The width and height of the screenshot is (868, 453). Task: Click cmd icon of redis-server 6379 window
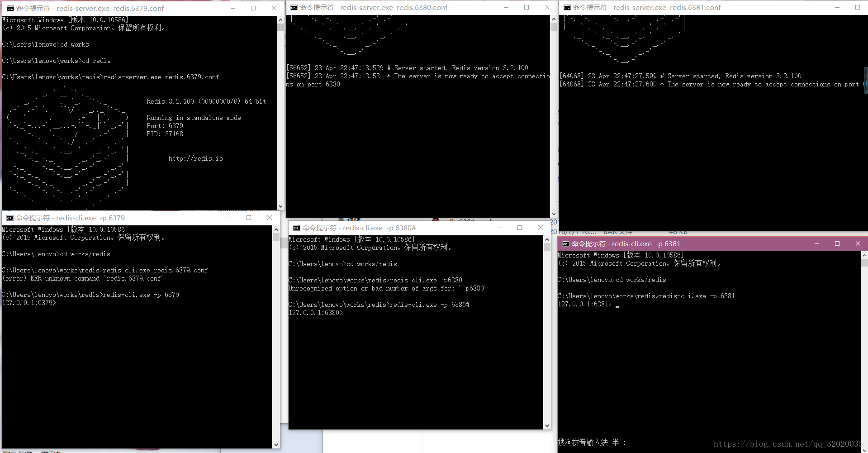(x=10, y=8)
